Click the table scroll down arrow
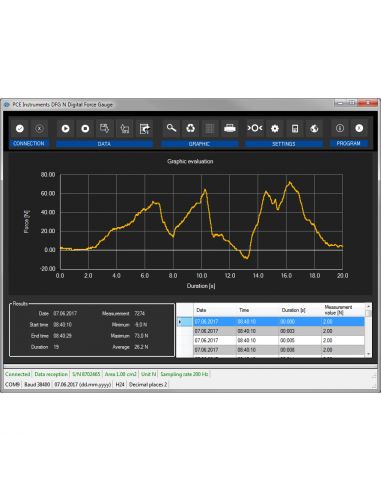Screen dimensions: 381x492 coord(368,354)
